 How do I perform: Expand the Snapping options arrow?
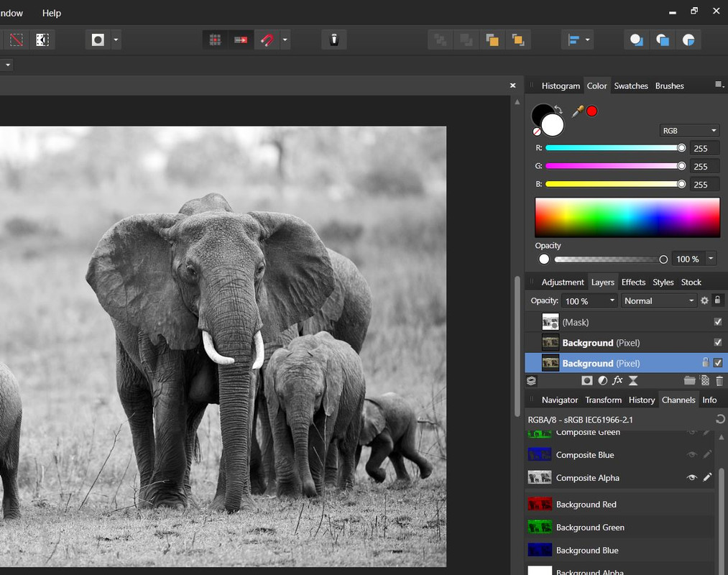point(285,40)
